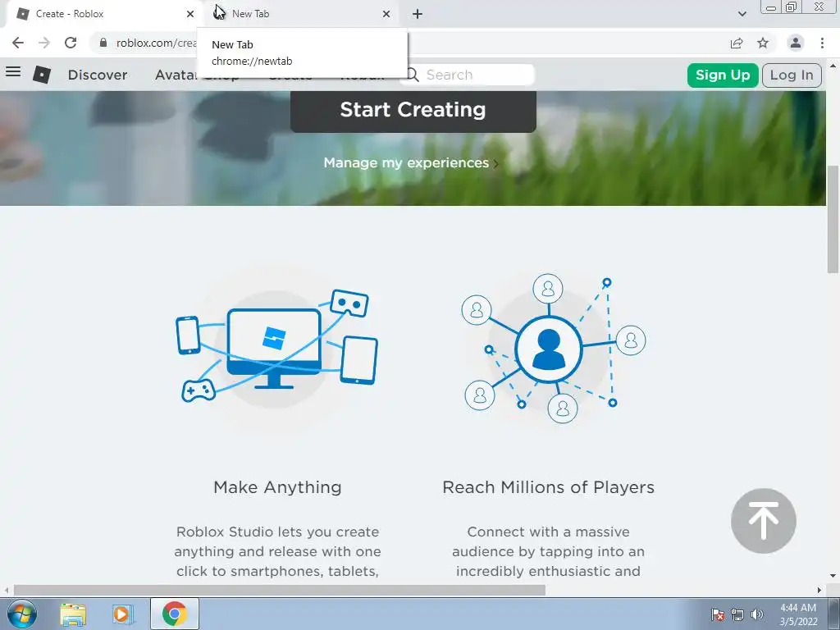Go back to previous page

pos(18,43)
